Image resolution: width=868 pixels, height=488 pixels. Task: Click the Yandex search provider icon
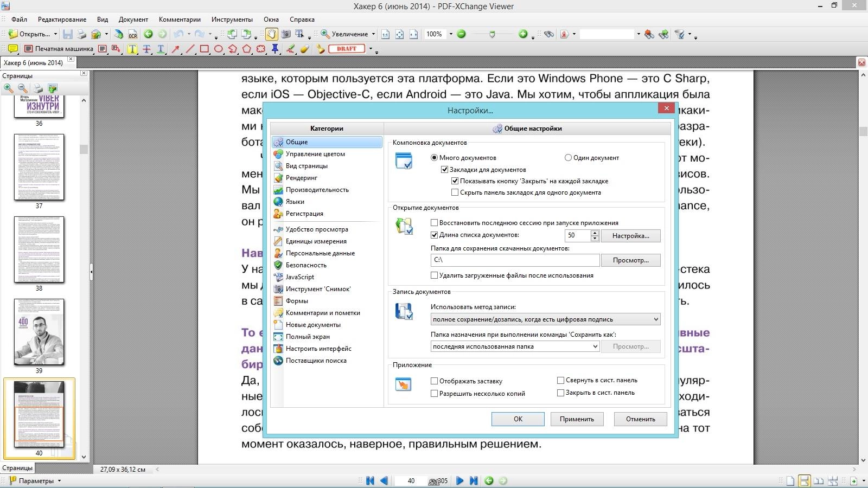click(564, 34)
